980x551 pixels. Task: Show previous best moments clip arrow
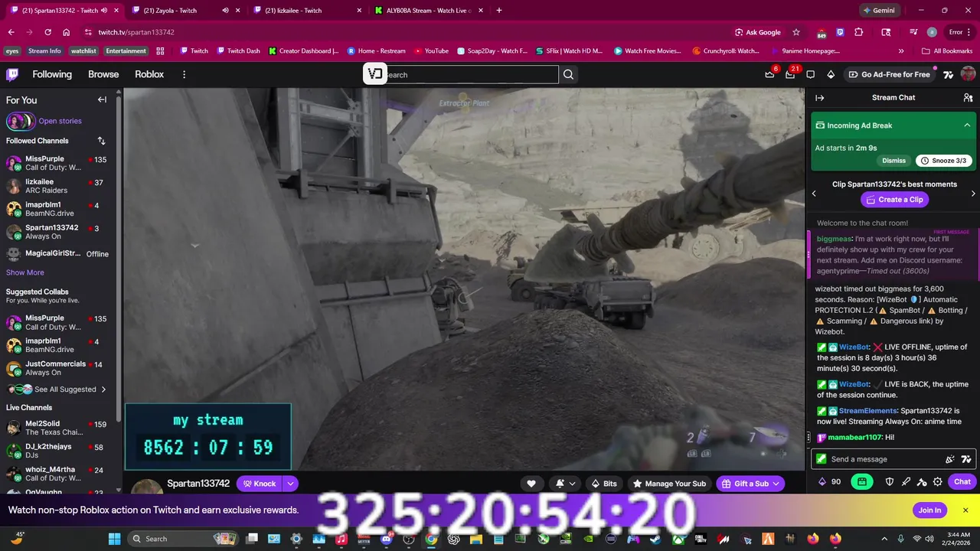click(814, 194)
